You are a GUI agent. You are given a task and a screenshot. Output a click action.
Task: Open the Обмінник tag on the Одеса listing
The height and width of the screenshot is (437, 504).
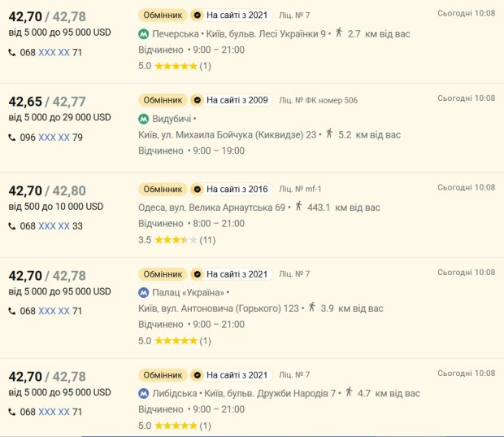coord(163,190)
